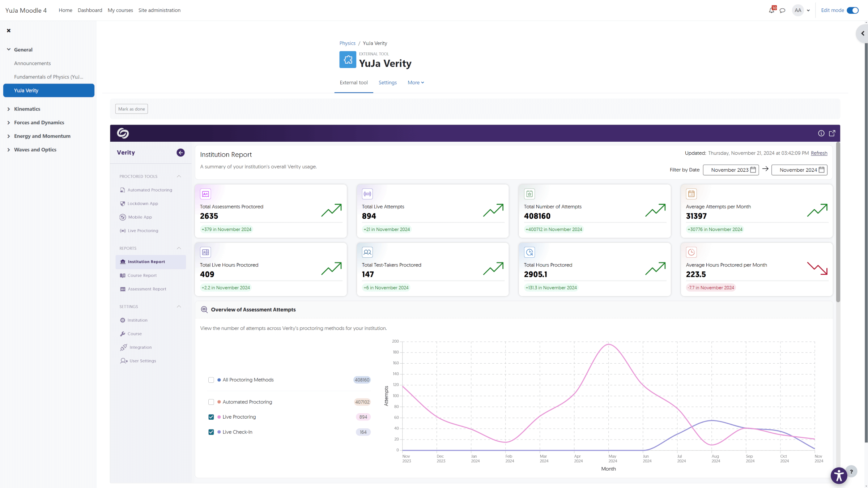Click the Average Hours Proctored per Month icon
Screen dimensions: 868x488
point(692,252)
